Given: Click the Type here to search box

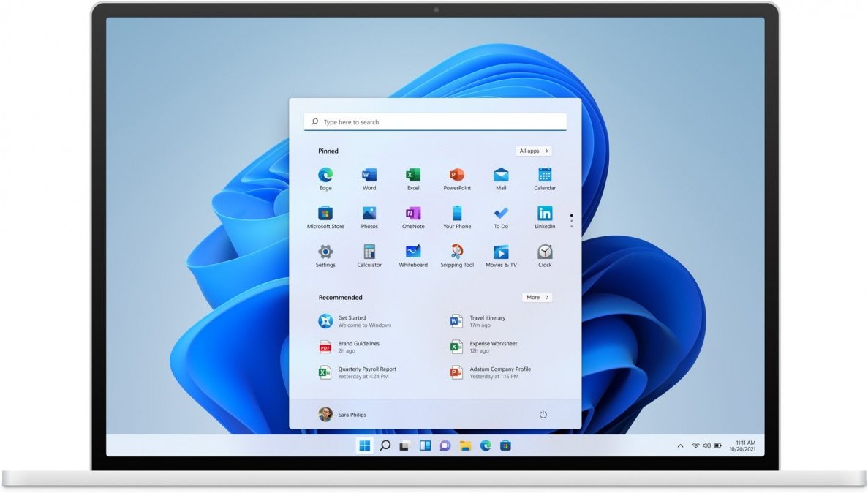Looking at the screenshot, I should 435,122.
